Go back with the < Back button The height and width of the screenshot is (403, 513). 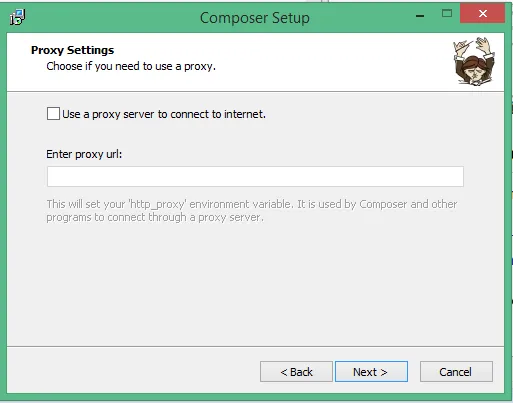point(296,372)
